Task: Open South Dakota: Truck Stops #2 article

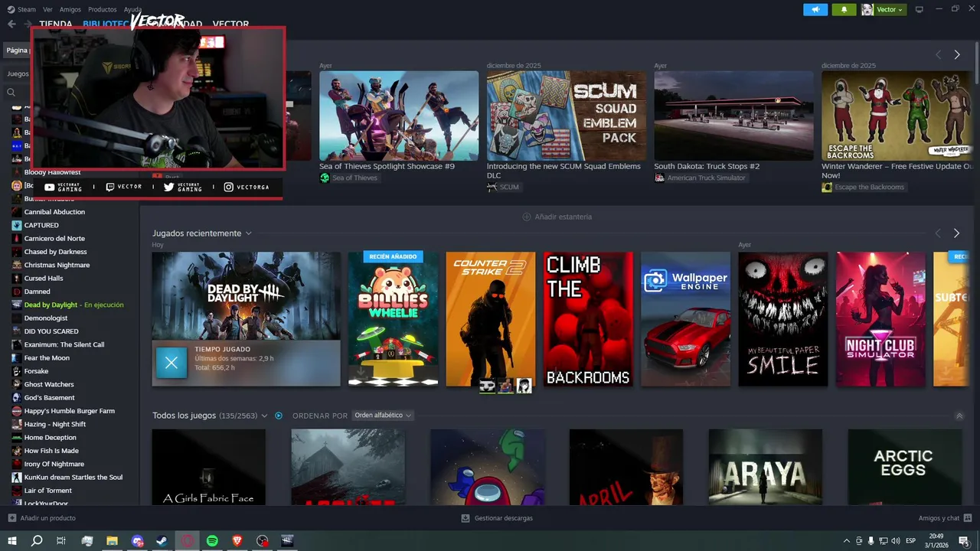Action: [733, 116]
